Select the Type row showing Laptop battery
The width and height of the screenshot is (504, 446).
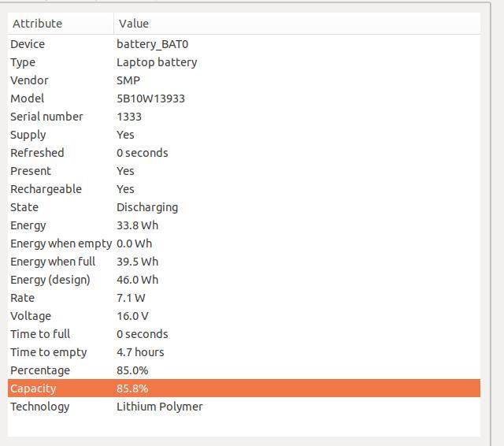(244, 62)
